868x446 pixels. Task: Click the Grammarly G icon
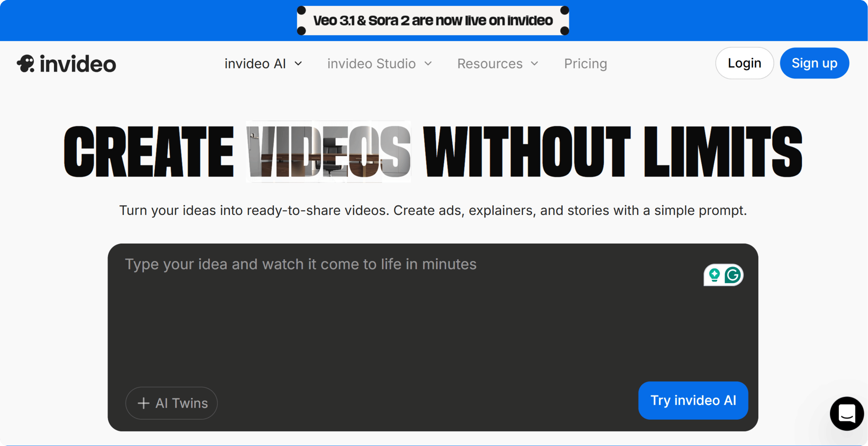pos(733,275)
